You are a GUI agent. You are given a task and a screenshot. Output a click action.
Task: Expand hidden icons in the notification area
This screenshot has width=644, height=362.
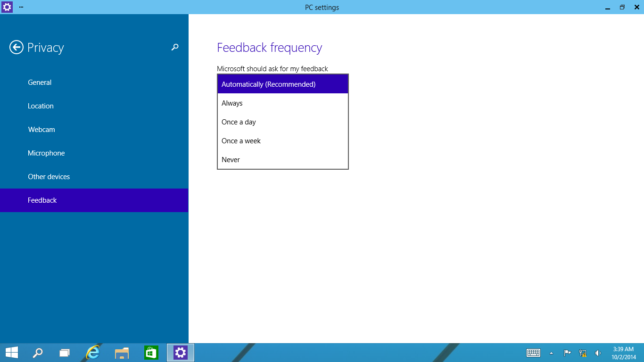click(551, 352)
